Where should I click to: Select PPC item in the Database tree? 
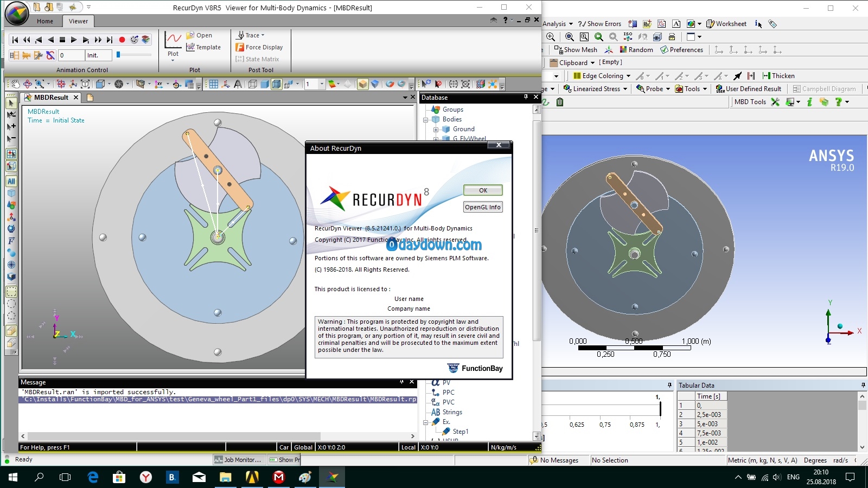pyautogui.click(x=448, y=393)
